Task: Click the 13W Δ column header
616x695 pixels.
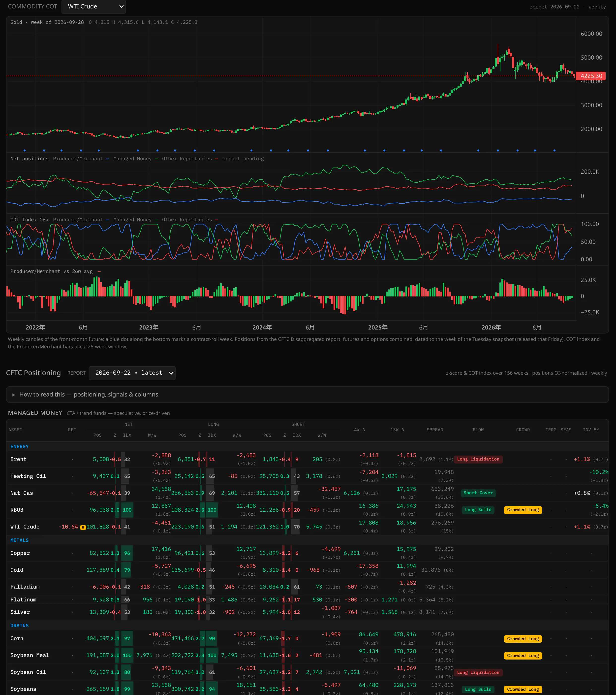Action: click(x=397, y=430)
